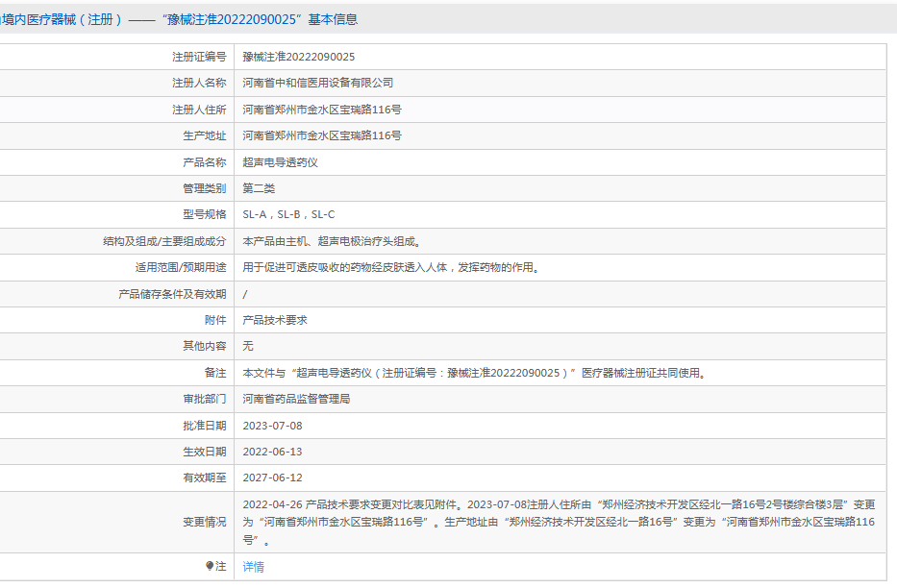Open the 详情 link in the 注 row
This screenshot has height=588, width=897.
pyautogui.click(x=254, y=567)
